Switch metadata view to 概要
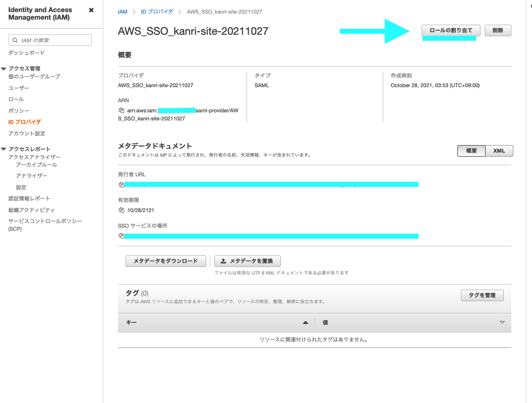 471,151
